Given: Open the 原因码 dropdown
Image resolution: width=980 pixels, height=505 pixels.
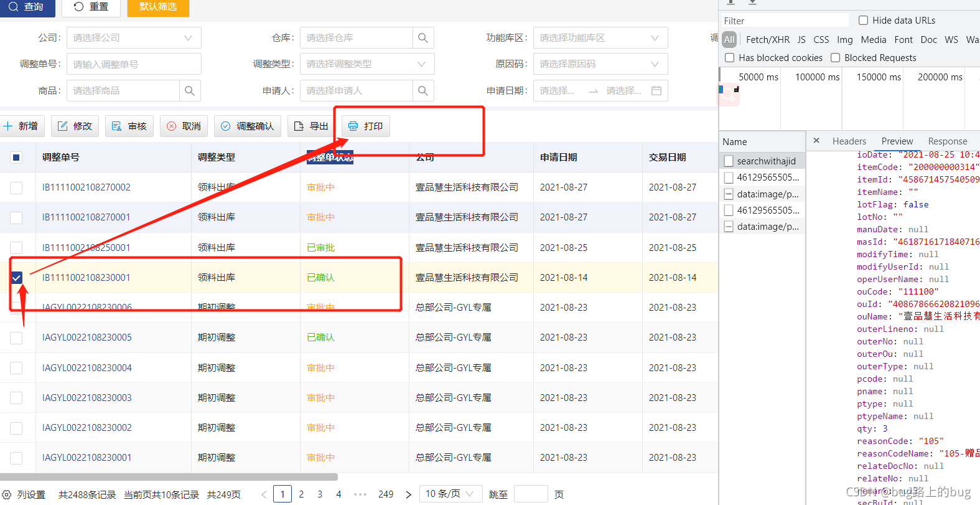Looking at the screenshot, I should point(600,64).
